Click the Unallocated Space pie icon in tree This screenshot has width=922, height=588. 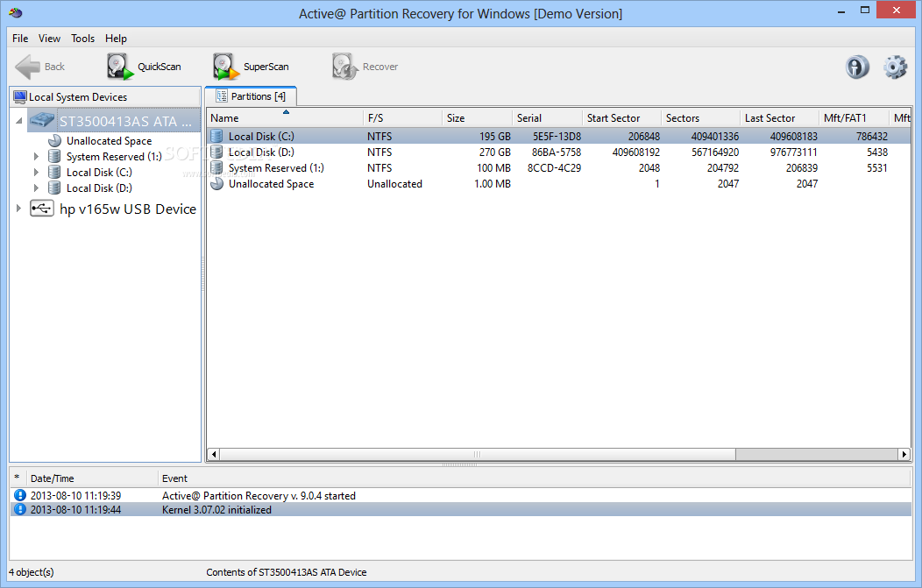pos(54,140)
